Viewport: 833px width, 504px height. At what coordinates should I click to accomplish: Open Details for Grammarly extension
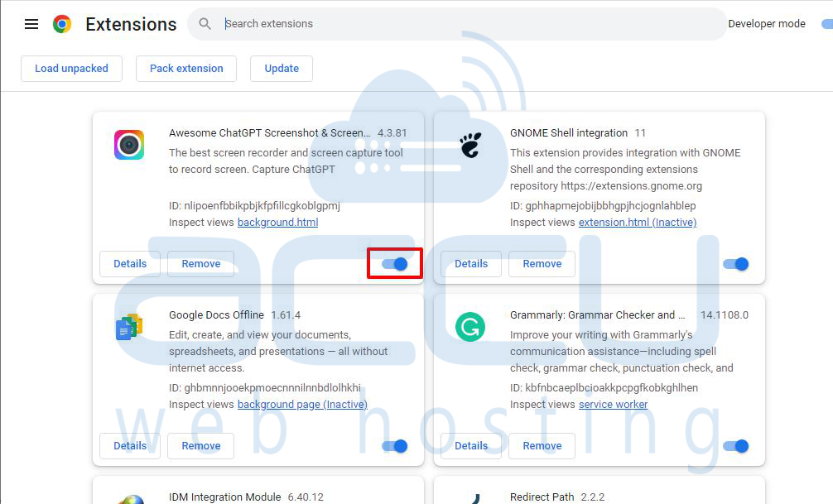pos(471,446)
